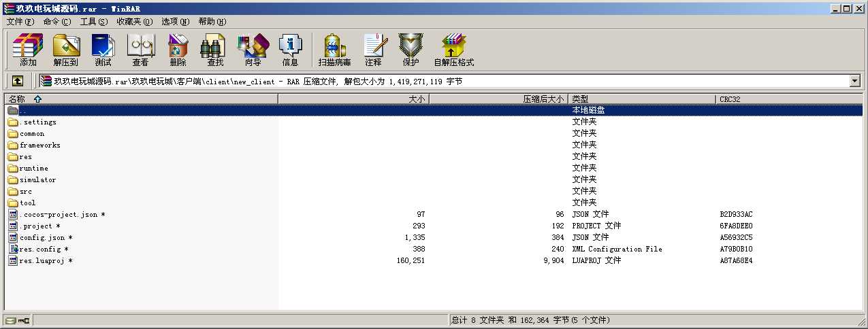Select the .project file name
This screenshot has width=868, height=329.
(39, 226)
